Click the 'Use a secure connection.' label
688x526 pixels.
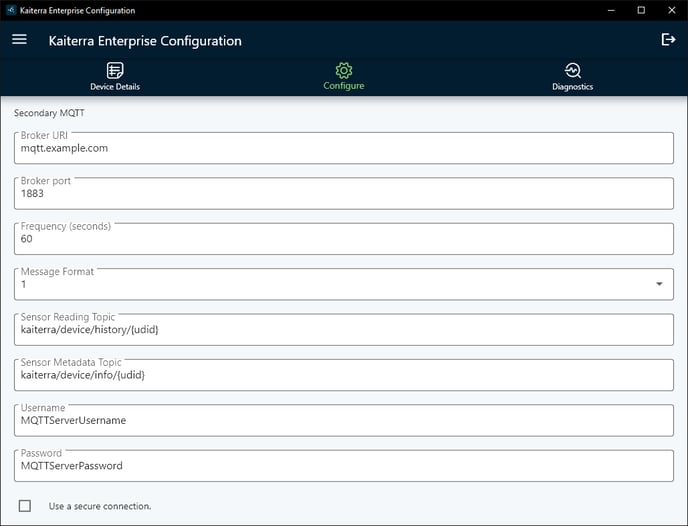click(100, 506)
